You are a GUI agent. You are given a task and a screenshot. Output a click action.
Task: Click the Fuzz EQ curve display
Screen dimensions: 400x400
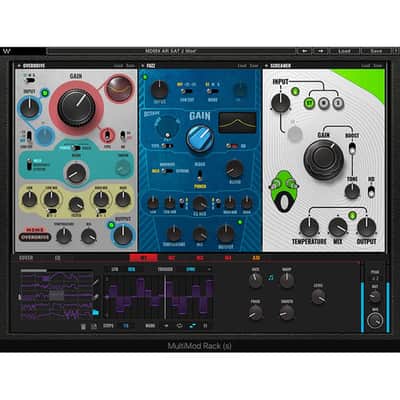(237, 122)
